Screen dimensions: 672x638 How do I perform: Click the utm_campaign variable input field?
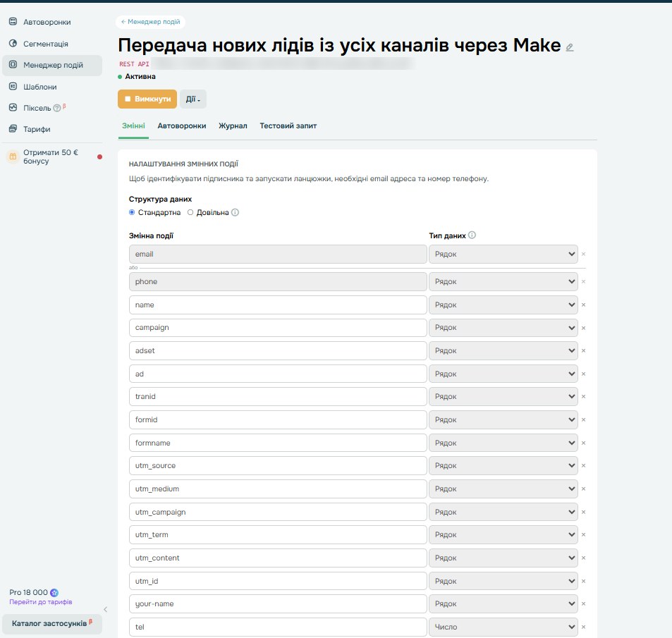click(x=278, y=512)
